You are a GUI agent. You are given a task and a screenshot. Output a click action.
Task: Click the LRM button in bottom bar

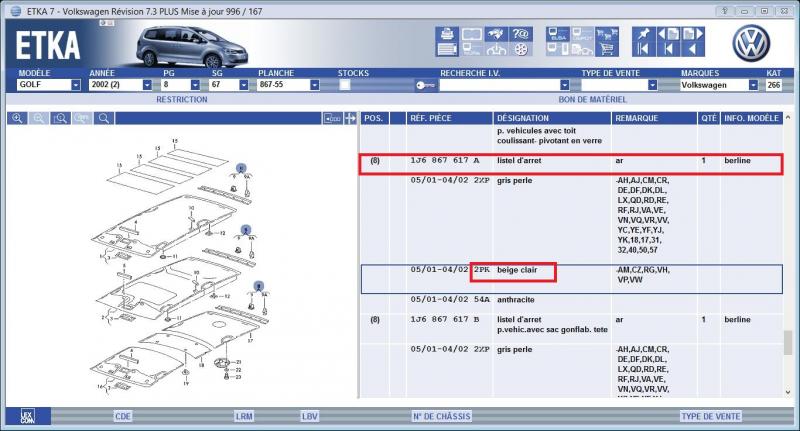[244, 416]
